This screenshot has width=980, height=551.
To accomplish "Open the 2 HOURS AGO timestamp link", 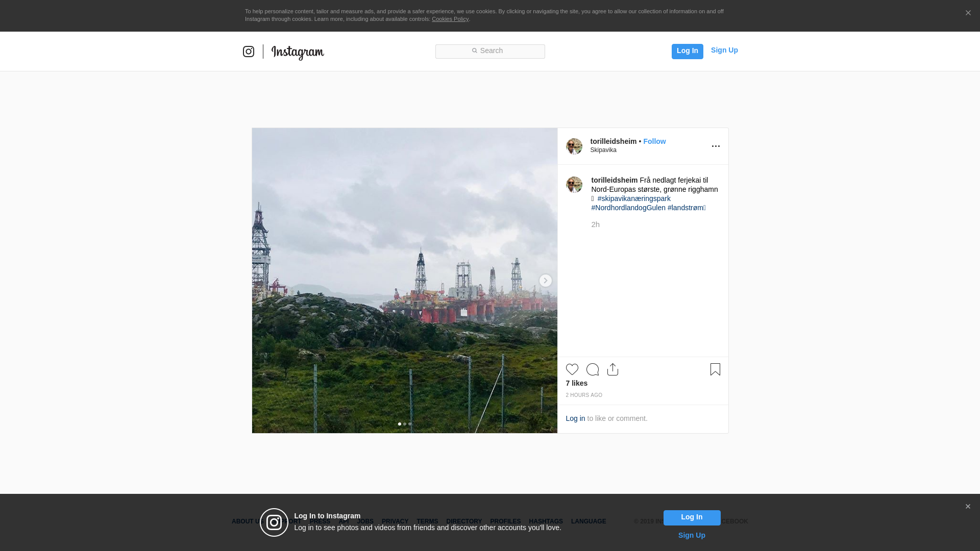I will pos(584,395).
